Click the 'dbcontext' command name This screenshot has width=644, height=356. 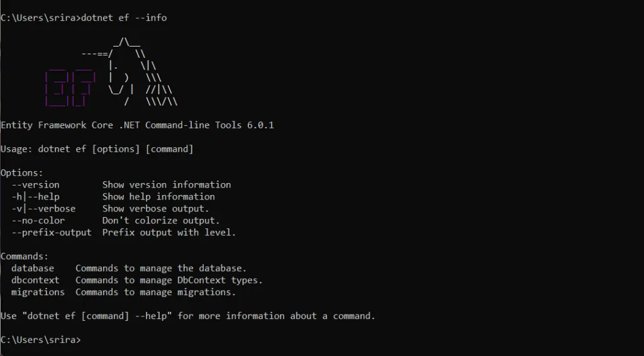[35, 280]
